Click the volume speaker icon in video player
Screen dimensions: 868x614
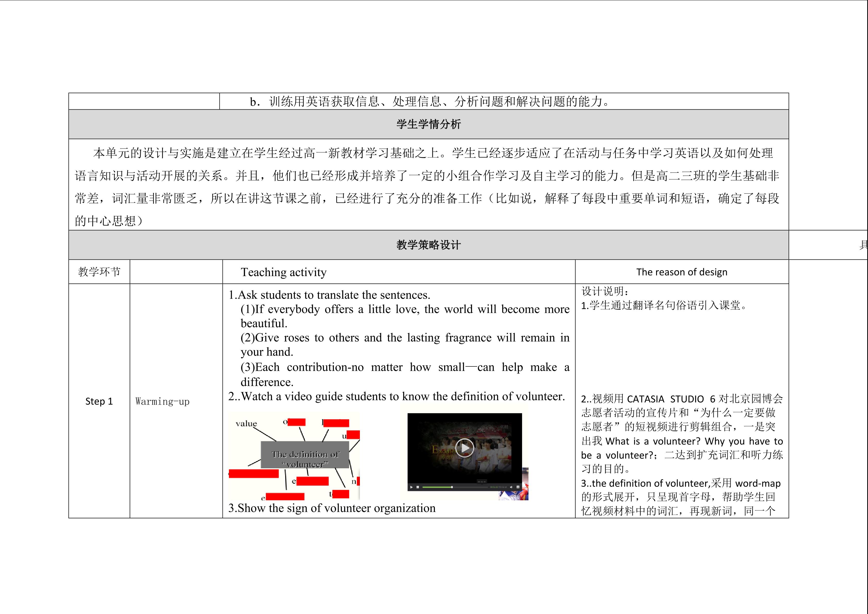click(x=511, y=487)
